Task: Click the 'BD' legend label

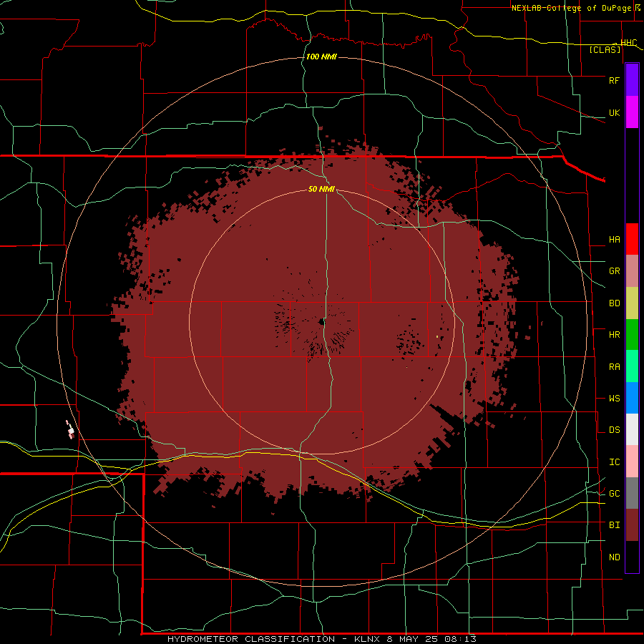Action: [614, 303]
